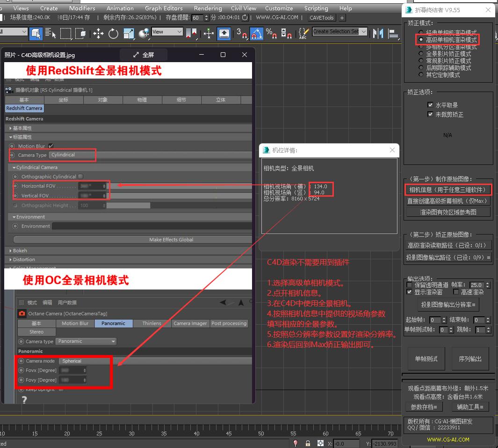Click the X coordinate field in status bar
Image resolution: width=498 pixels, height=448 pixels.
(346, 443)
